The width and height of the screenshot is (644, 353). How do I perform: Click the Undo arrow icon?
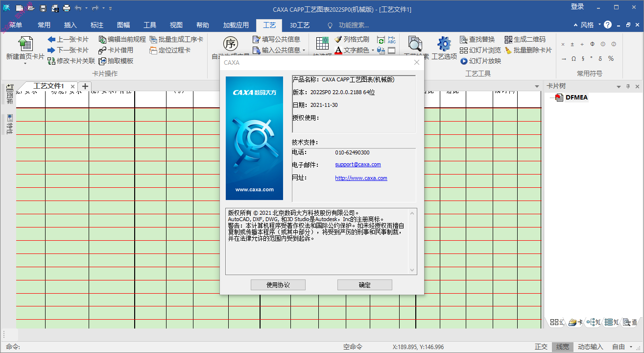click(79, 8)
